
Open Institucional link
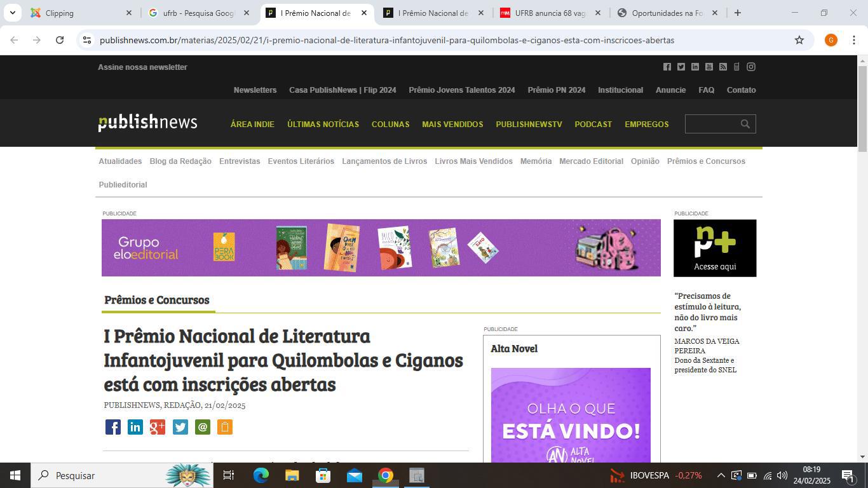pos(620,90)
